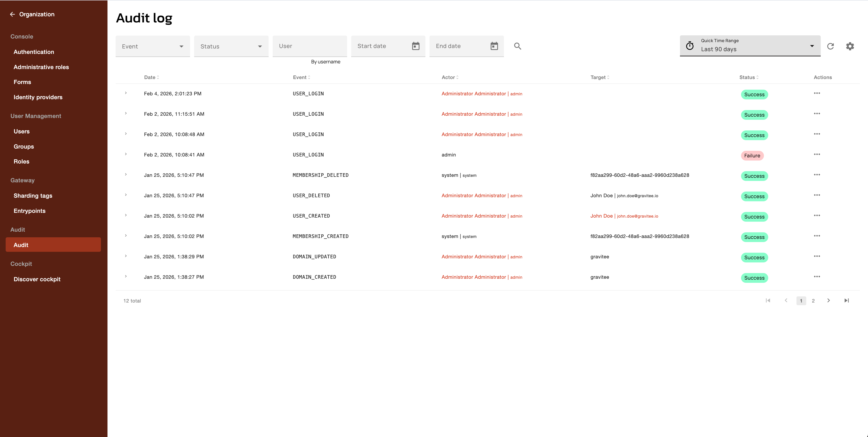Open Sharding tags in sidebar
Viewport: 868px width, 437px height.
coord(33,196)
